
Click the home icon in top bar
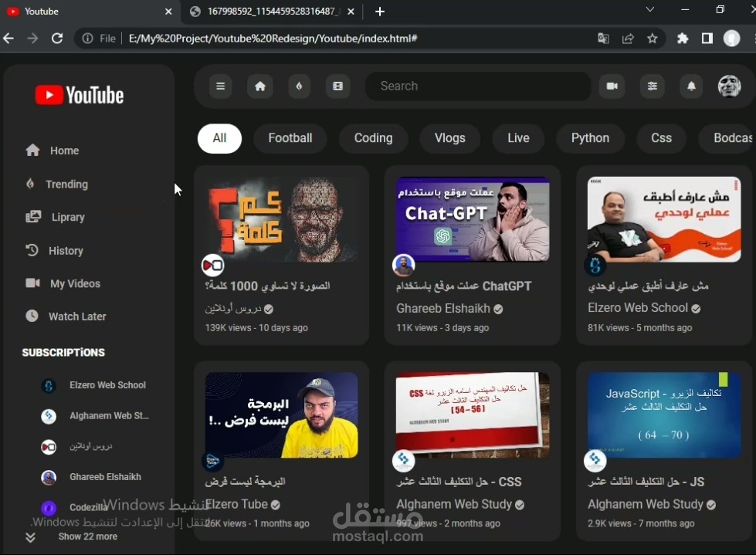click(x=260, y=86)
